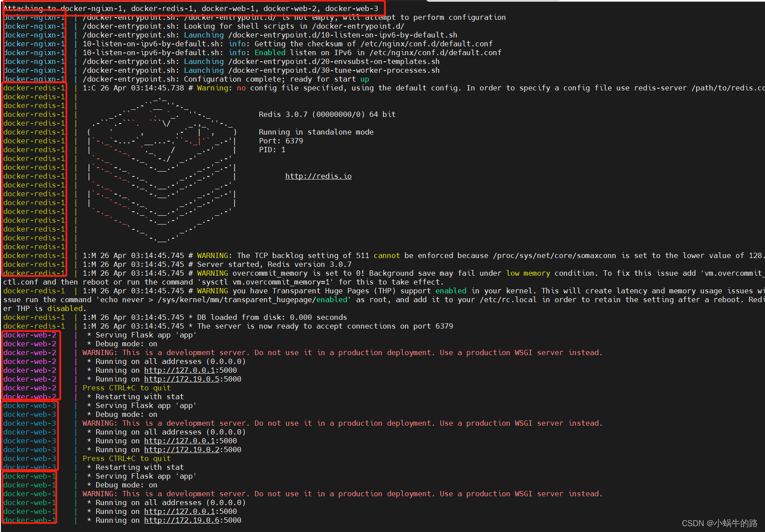Open http://127.0.0.1:5000 from docker-web-1 logs

point(179,511)
